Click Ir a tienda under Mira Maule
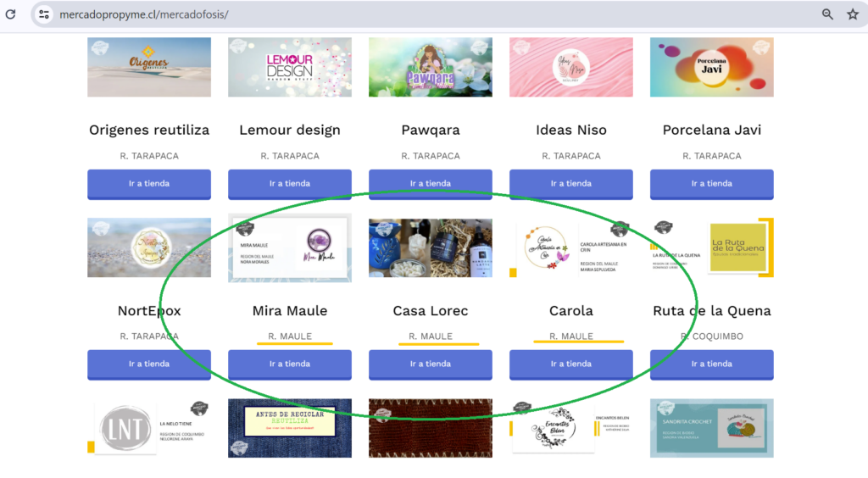Screen dimensions: 868x478 click(290, 364)
